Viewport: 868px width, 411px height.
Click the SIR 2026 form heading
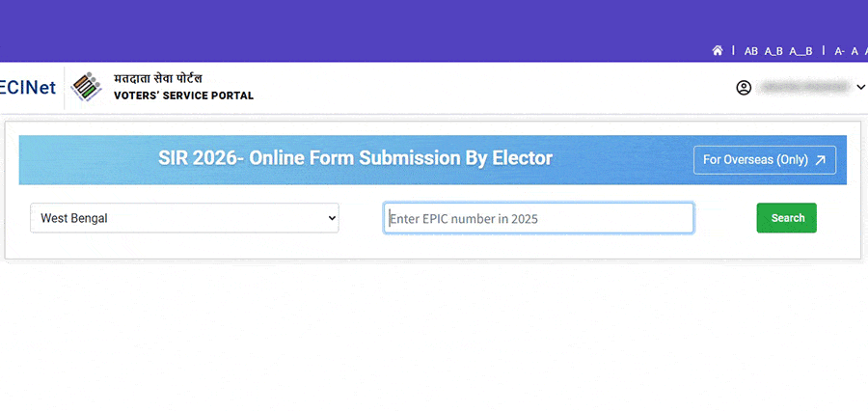355,158
